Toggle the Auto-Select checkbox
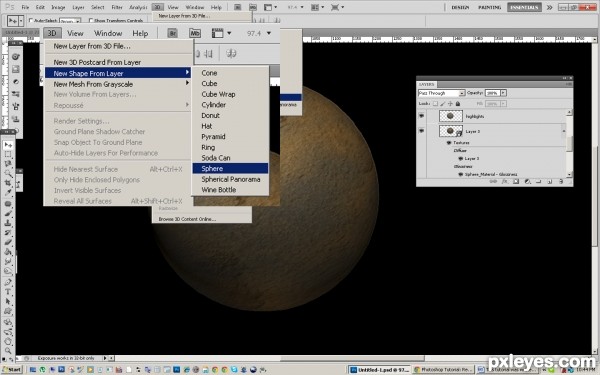Viewport: 600px width, 375px height. [x=31, y=20]
